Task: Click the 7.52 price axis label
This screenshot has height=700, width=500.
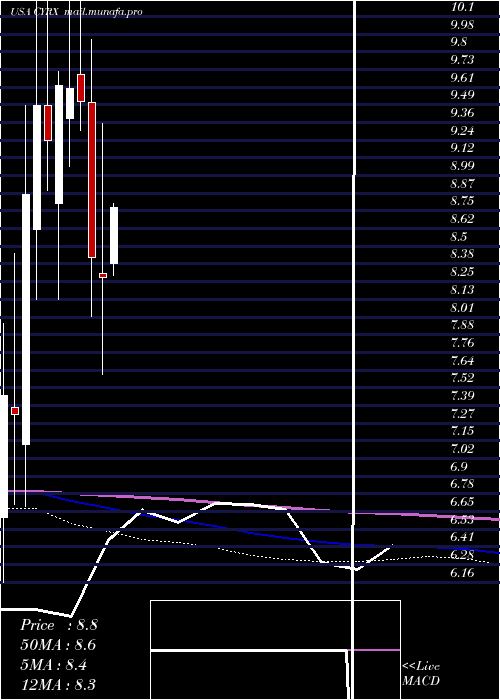Action: point(462,378)
